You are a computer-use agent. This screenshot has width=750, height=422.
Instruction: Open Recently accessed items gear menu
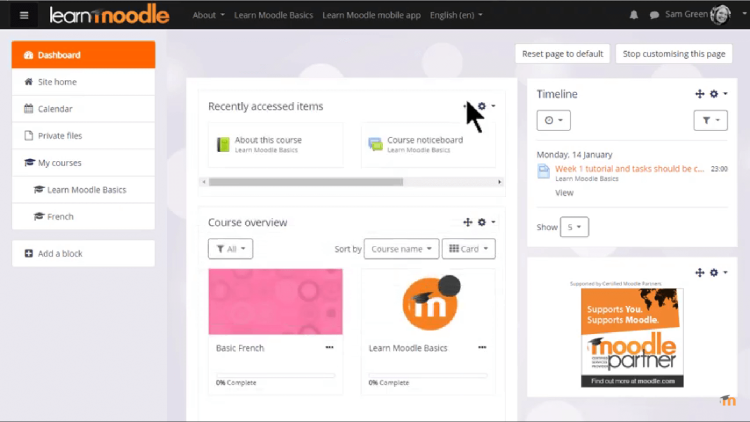click(486, 106)
